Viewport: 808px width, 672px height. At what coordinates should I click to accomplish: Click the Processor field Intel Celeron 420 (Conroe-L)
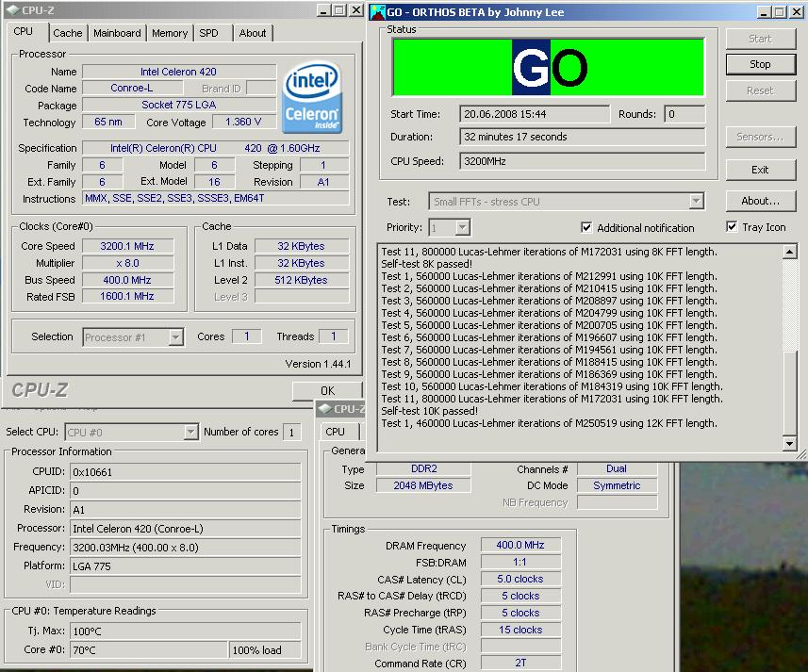coord(185,529)
